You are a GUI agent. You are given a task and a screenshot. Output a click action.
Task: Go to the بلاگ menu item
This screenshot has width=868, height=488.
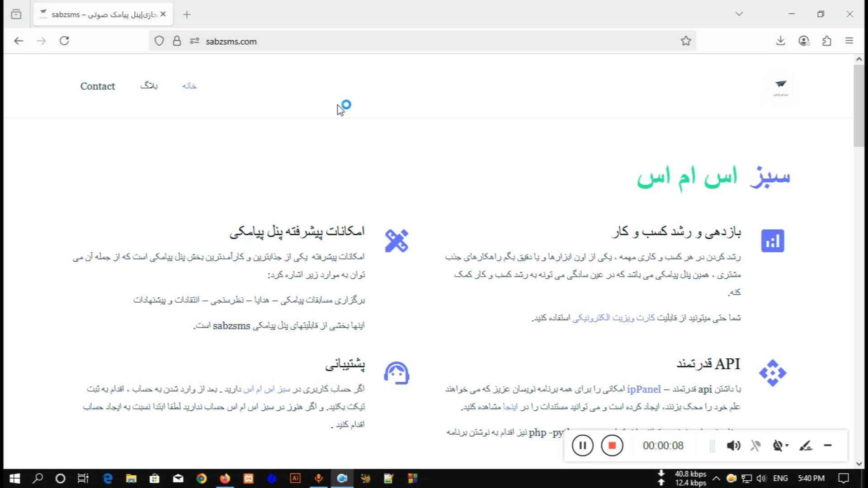click(149, 85)
